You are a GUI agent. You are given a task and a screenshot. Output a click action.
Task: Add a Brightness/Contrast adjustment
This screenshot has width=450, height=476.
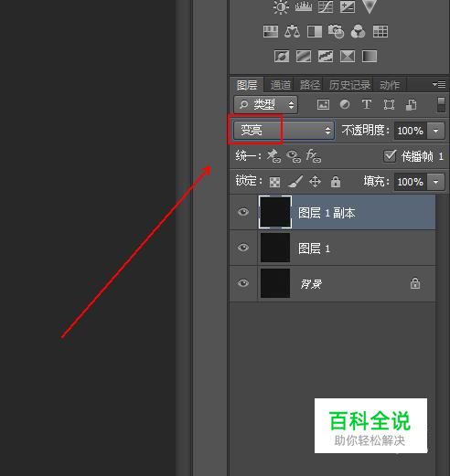point(281,6)
